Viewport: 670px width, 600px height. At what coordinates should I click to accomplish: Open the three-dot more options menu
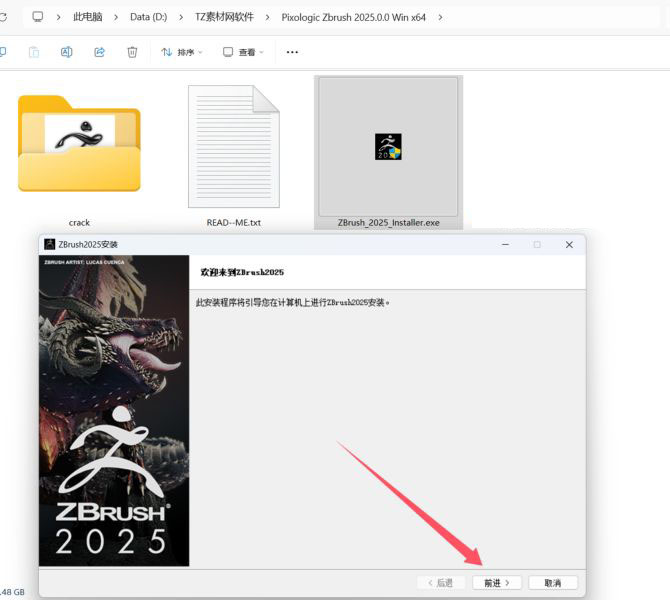click(x=292, y=52)
